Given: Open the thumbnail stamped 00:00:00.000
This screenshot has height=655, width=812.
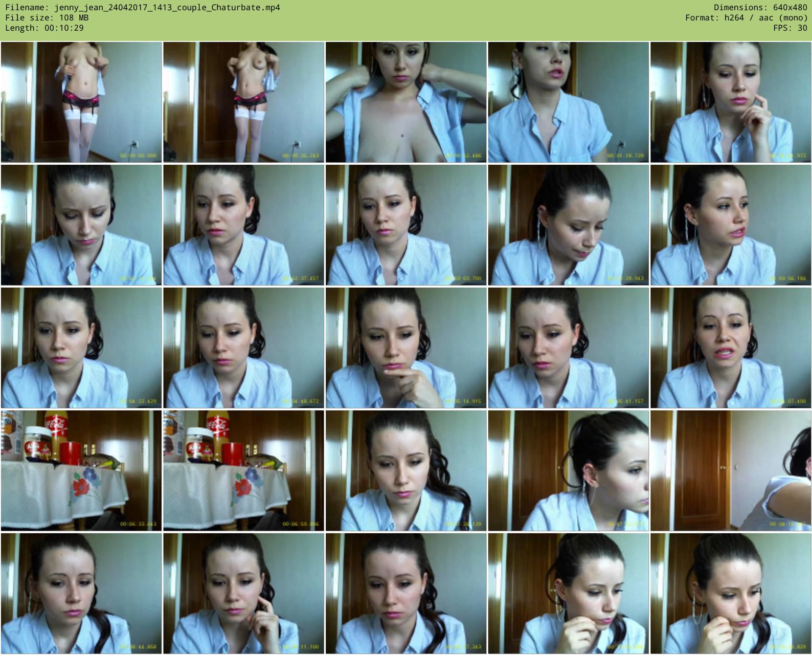Looking at the screenshot, I should point(81,102).
